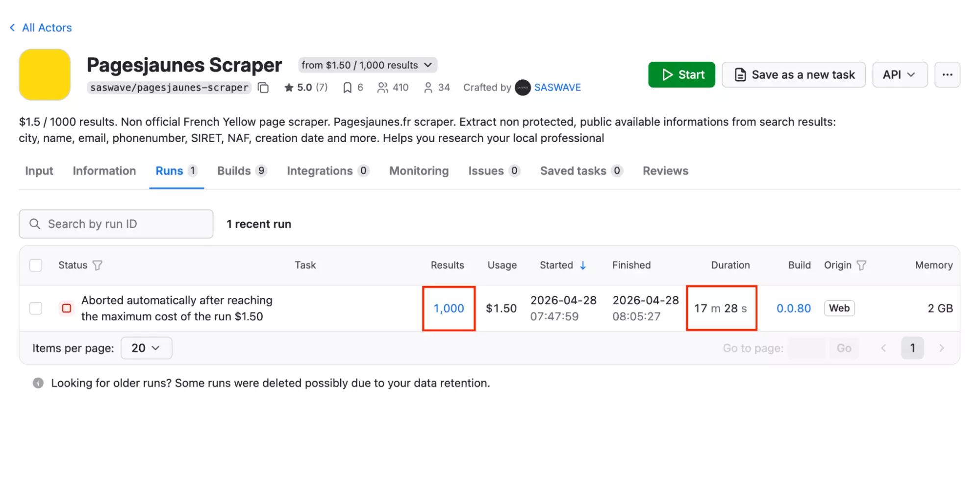Image resolution: width=980 pixels, height=481 pixels.
Task: Open the Saved tasks tab
Action: tap(581, 171)
